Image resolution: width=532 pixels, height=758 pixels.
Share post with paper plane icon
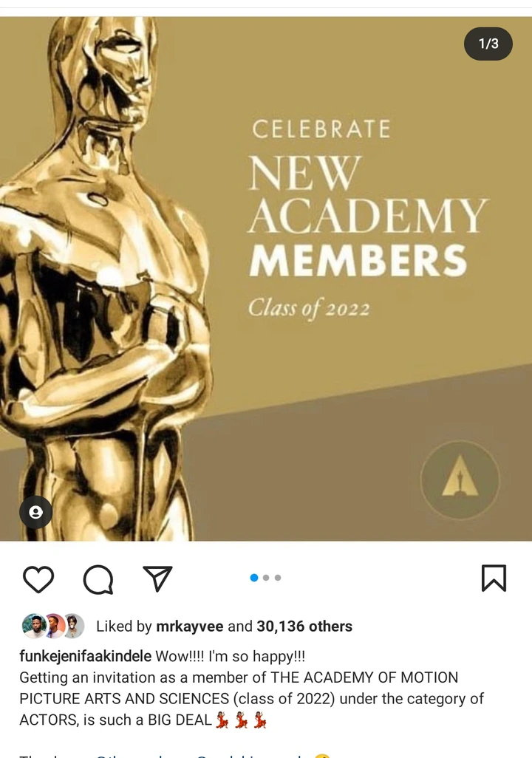(157, 578)
